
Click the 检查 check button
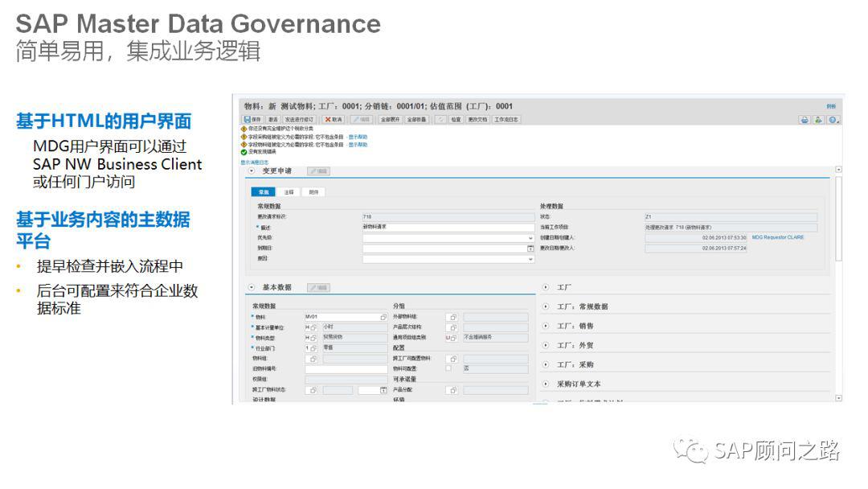[456, 120]
